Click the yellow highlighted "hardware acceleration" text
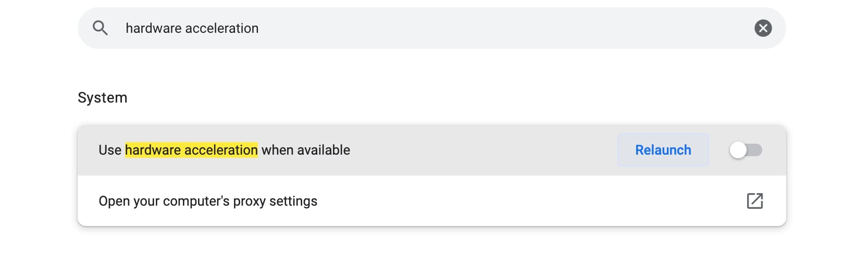 coord(191,150)
